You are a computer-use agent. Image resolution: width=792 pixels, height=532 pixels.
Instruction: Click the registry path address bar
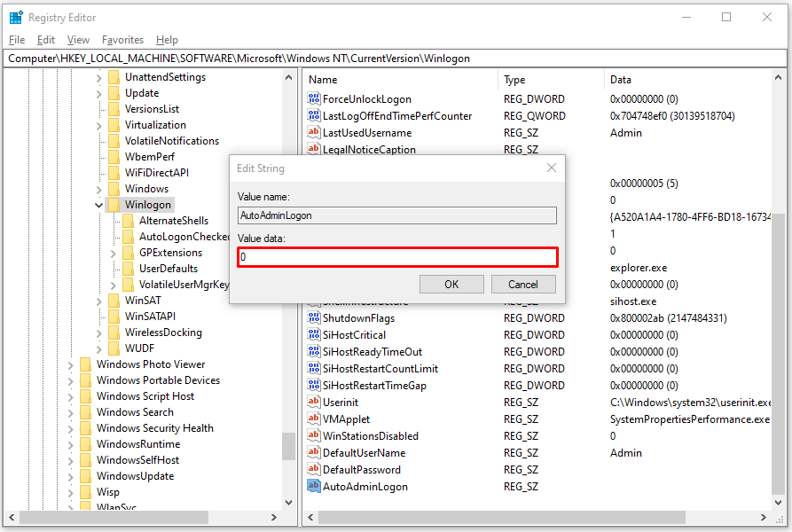pyautogui.click(x=396, y=59)
